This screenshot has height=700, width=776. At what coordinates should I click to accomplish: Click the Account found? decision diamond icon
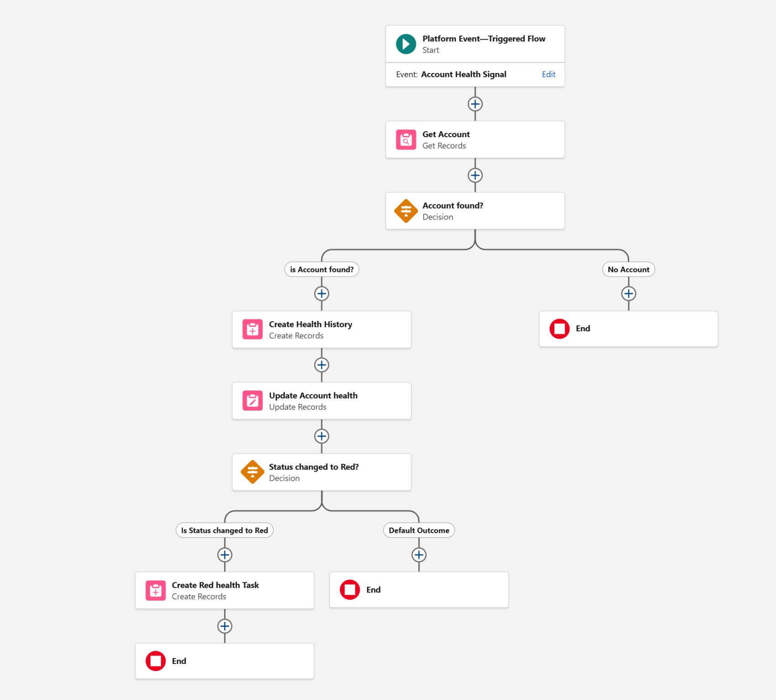coord(406,211)
